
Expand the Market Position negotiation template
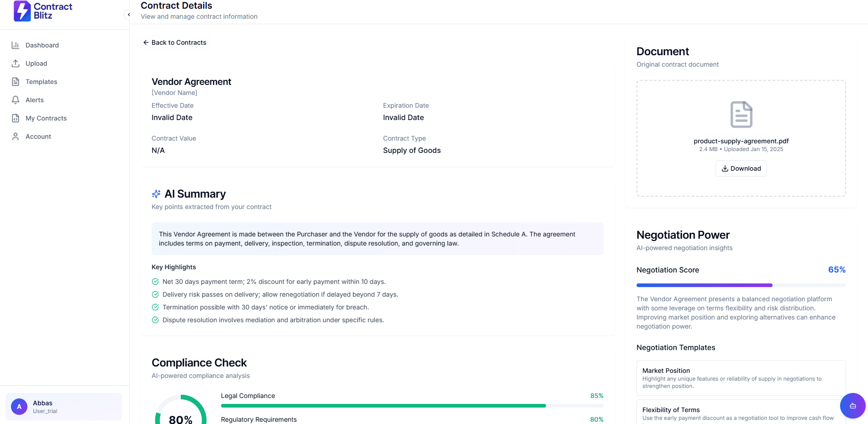point(741,377)
